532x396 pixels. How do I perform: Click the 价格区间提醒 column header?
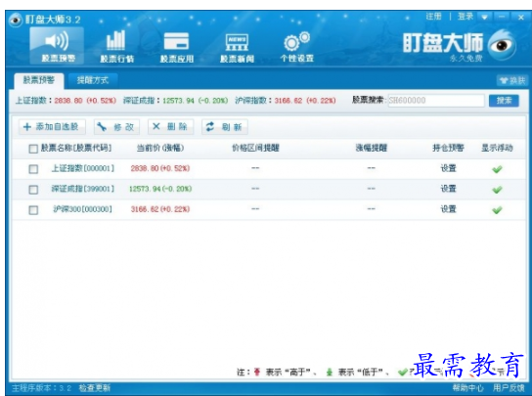click(255, 148)
